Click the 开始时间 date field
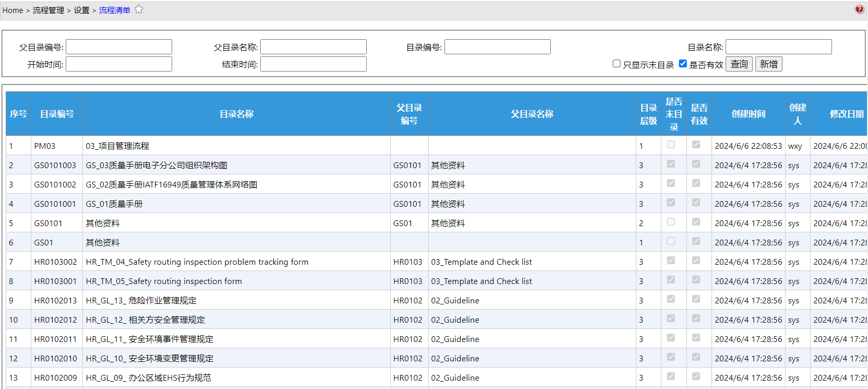This screenshot has width=868, height=389. 119,64
